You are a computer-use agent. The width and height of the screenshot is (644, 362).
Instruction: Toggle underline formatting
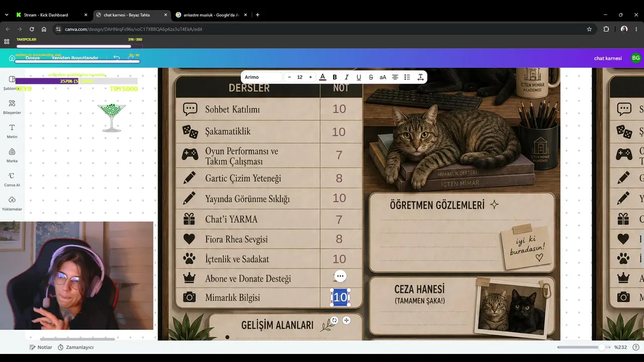[359, 77]
